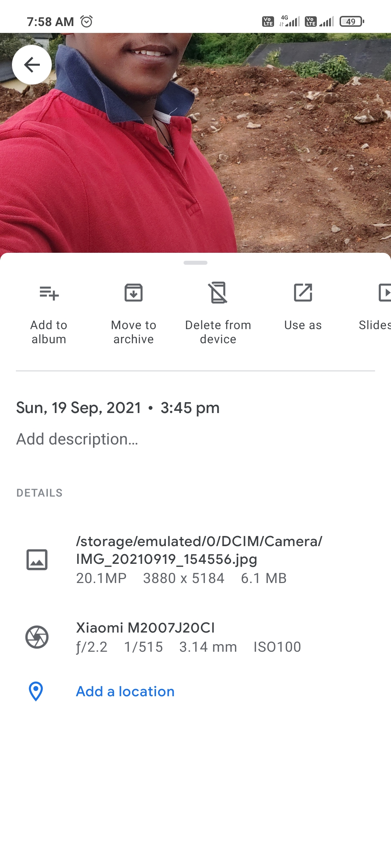391x868 pixels.
Task: Select the 'Add to album' label
Action: pos(49,332)
